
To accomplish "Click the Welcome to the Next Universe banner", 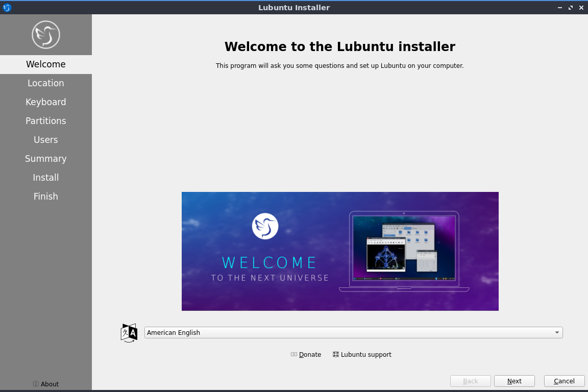I will tap(340, 251).
